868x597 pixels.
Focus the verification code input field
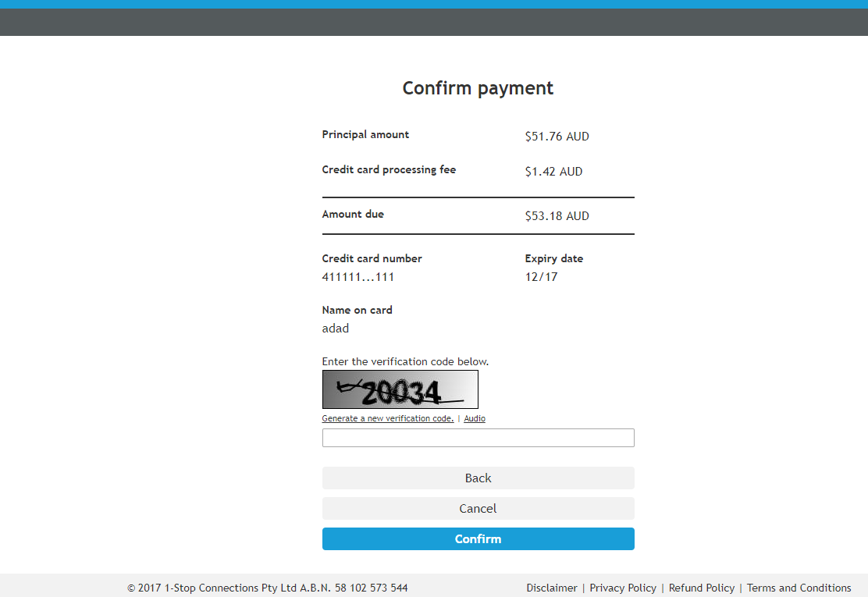pyautogui.click(x=478, y=438)
